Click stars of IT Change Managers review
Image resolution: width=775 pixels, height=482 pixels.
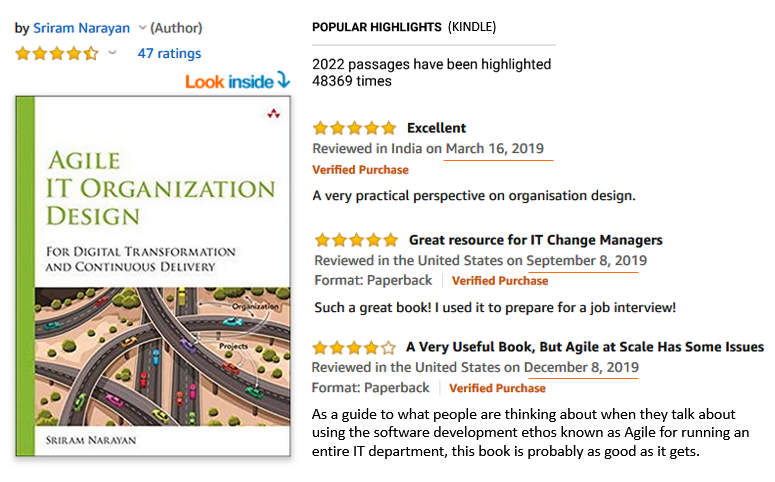(356, 240)
